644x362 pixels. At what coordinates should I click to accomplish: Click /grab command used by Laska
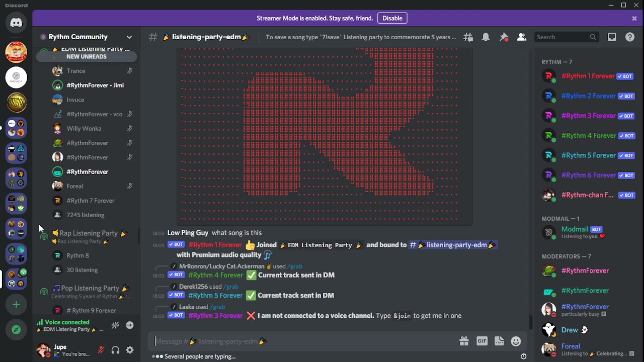[217, 307]
